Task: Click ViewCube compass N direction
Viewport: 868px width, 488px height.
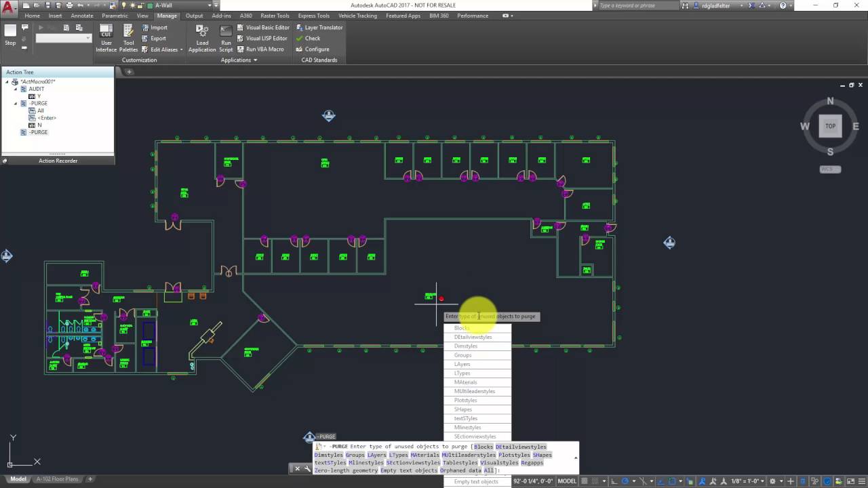Action: 830,101
